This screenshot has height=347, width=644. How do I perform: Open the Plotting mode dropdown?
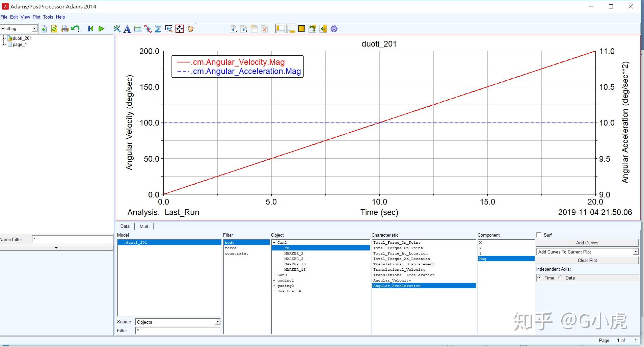(x=34, y=29)
